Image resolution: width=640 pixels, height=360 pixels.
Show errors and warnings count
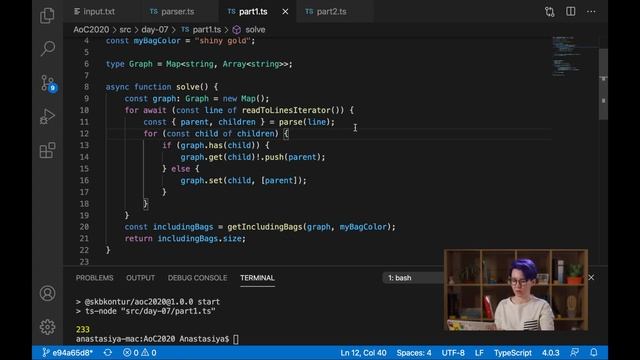(x=140, y=353)
